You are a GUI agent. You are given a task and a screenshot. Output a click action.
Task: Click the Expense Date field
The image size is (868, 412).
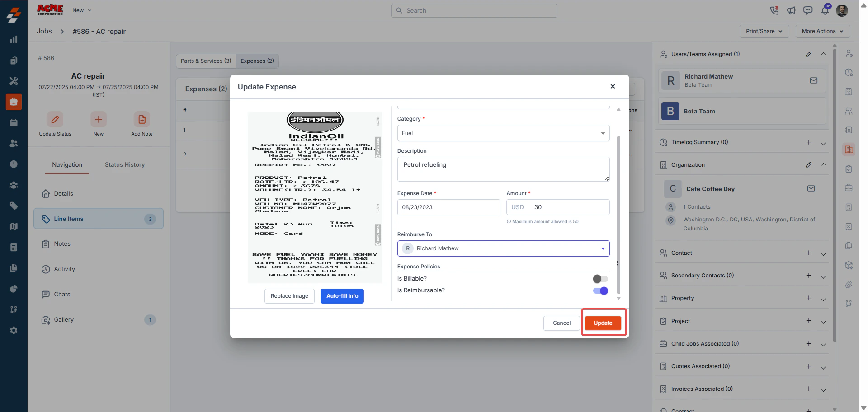point(448,207)
